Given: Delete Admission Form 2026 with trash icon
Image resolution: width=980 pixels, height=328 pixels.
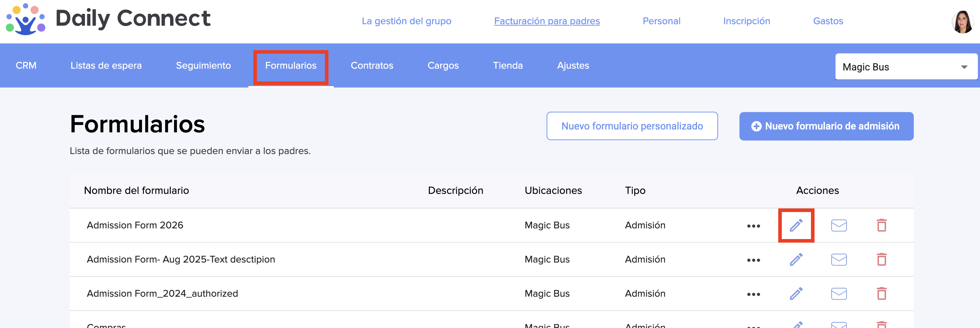Looking at the screenshot, I should [881, 225].
